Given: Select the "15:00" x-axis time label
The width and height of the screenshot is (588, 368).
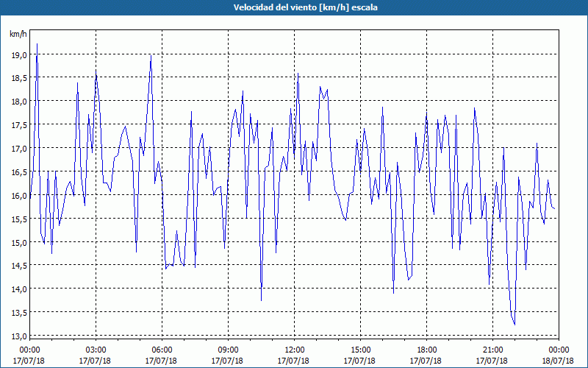Looking at the screenshot, I should pyautogui.click(x=360, y=350).
